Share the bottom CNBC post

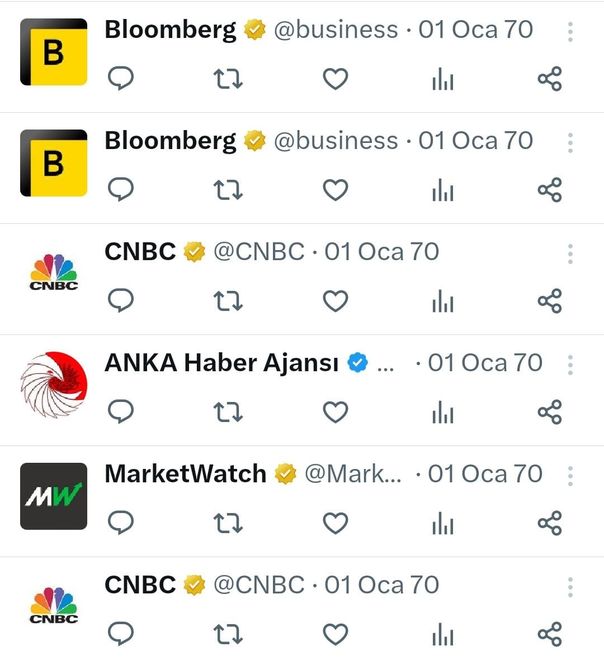click(x=549, y=633)
